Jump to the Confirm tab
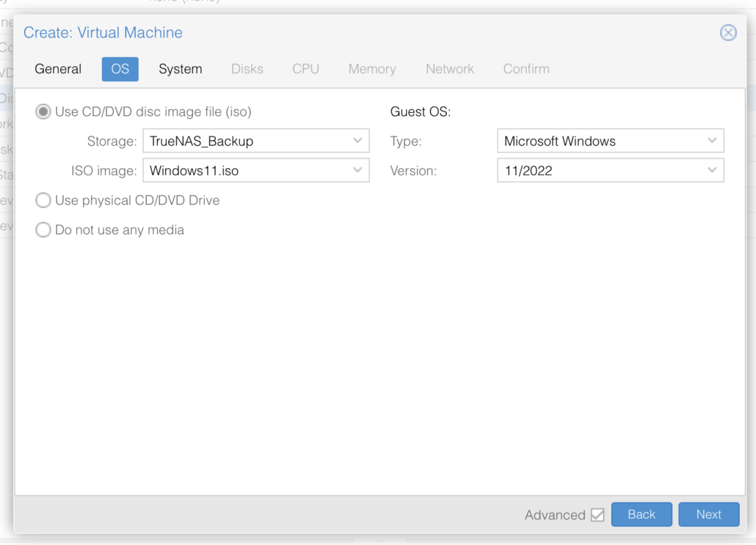This screenshot has height=545, width=756. [x=526, y=69]
